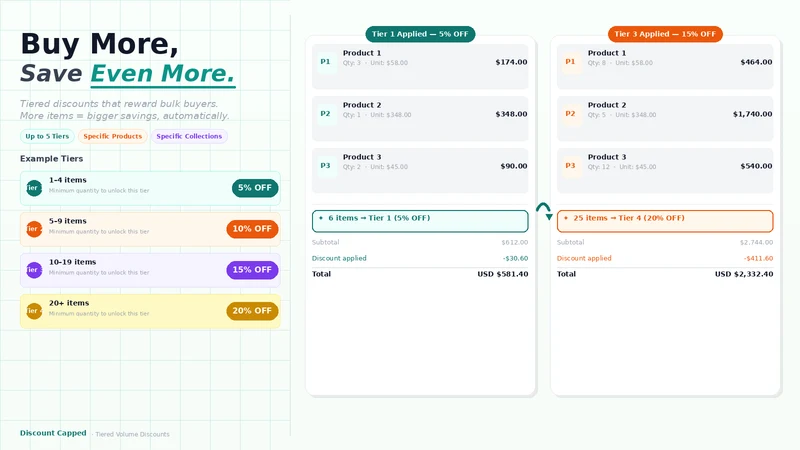800x450 pixels.
Task: Click the USD $2,332.40 total
Action: pos(744,274)
